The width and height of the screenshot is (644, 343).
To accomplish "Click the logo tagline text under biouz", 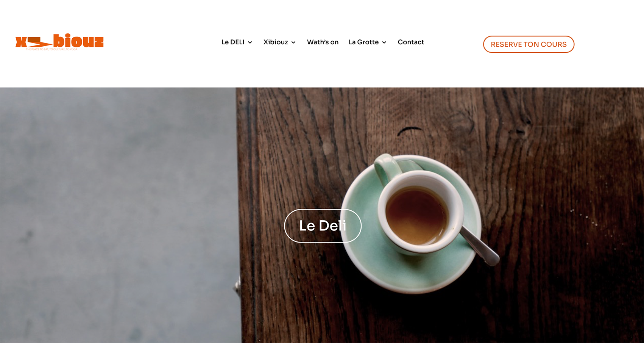I will [x=51, y=49].
